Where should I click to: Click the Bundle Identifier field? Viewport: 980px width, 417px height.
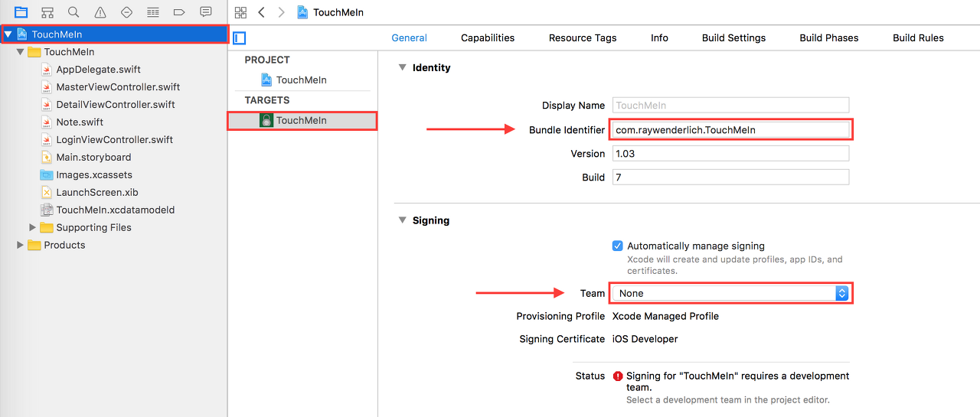pos(730,130)
